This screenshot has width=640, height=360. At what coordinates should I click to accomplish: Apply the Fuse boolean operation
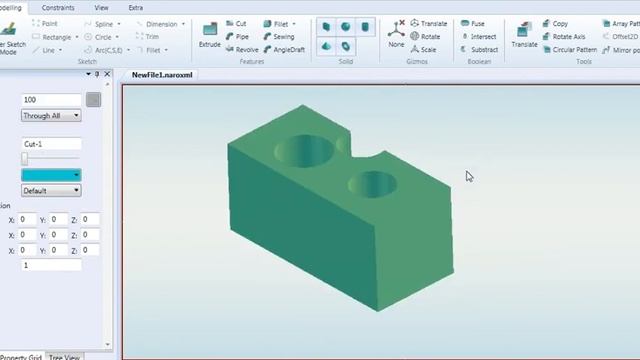[472, 24]
